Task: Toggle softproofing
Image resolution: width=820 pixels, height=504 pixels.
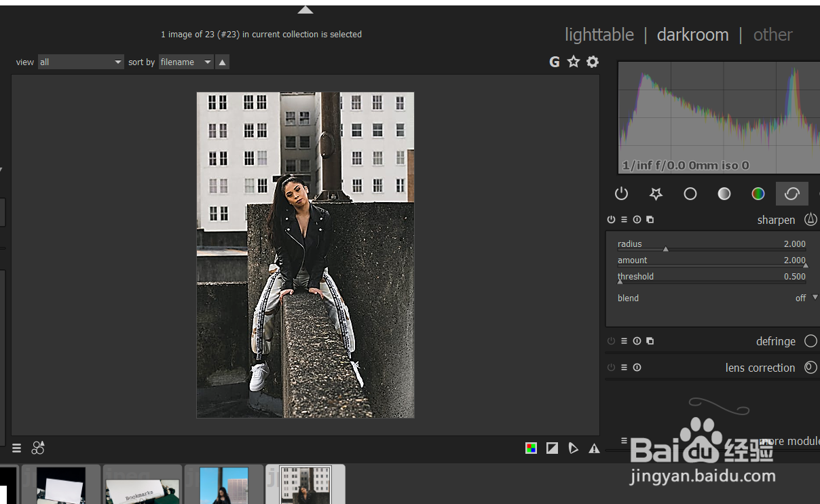Action: 574,448
